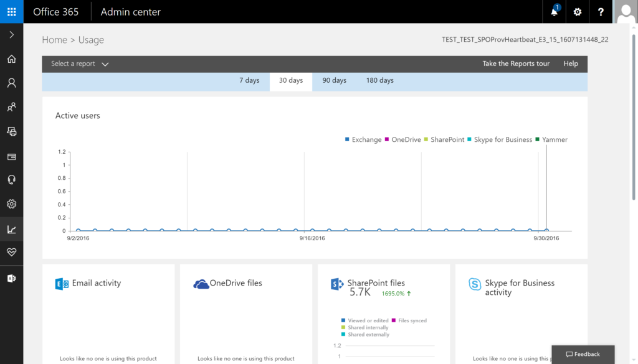Screen dimensions: 638x364
Task: Open notifications bell in header
Action: [x=554, y=11]
